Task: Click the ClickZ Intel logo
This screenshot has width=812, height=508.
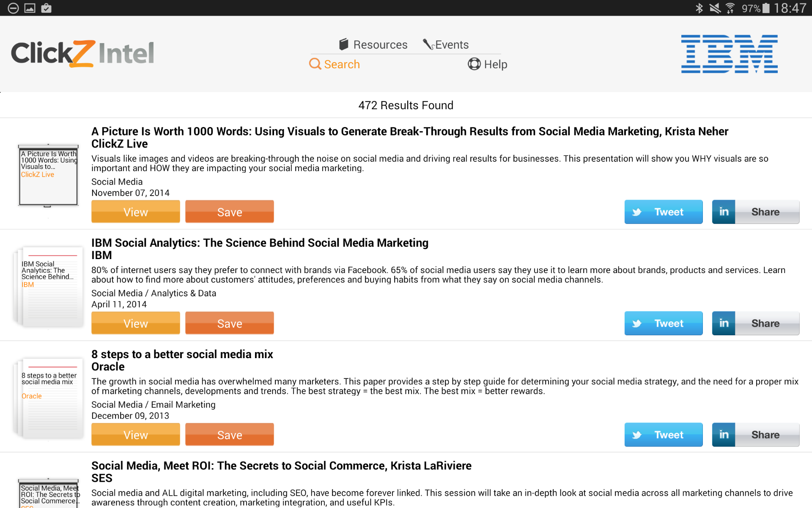Action: tap(82, 53)
